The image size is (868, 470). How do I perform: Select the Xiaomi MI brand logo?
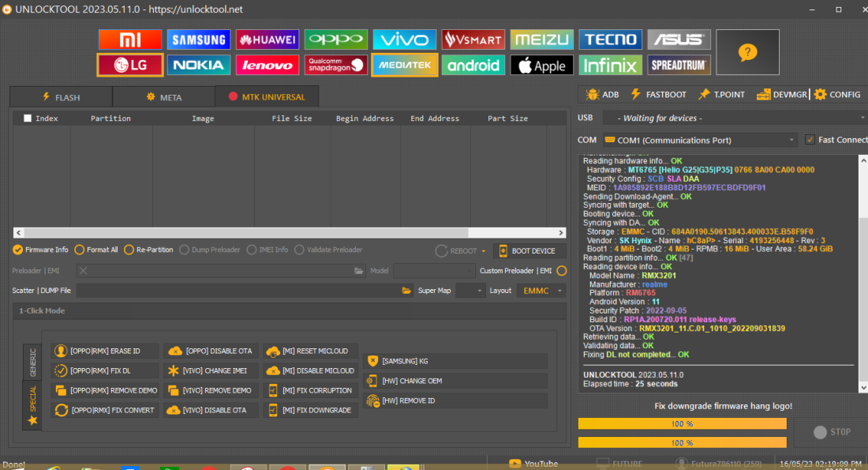(130, 39)
